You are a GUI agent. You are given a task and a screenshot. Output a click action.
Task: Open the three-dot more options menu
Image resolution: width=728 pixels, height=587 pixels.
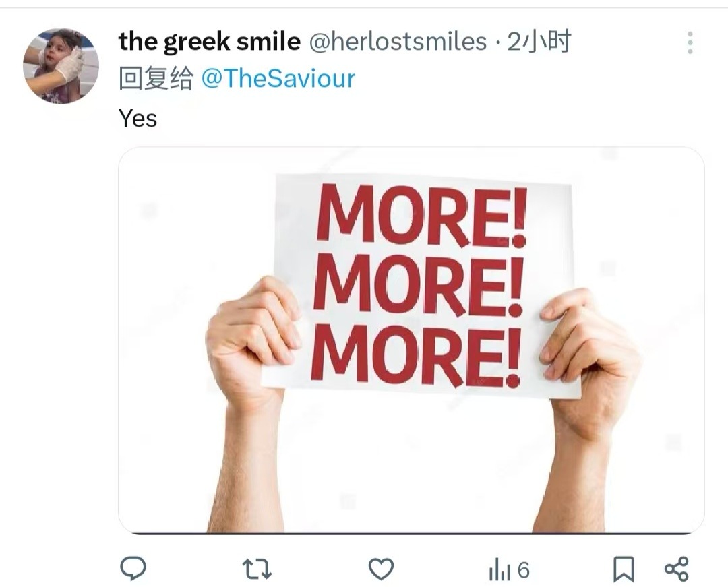click(x=690, y=42)
